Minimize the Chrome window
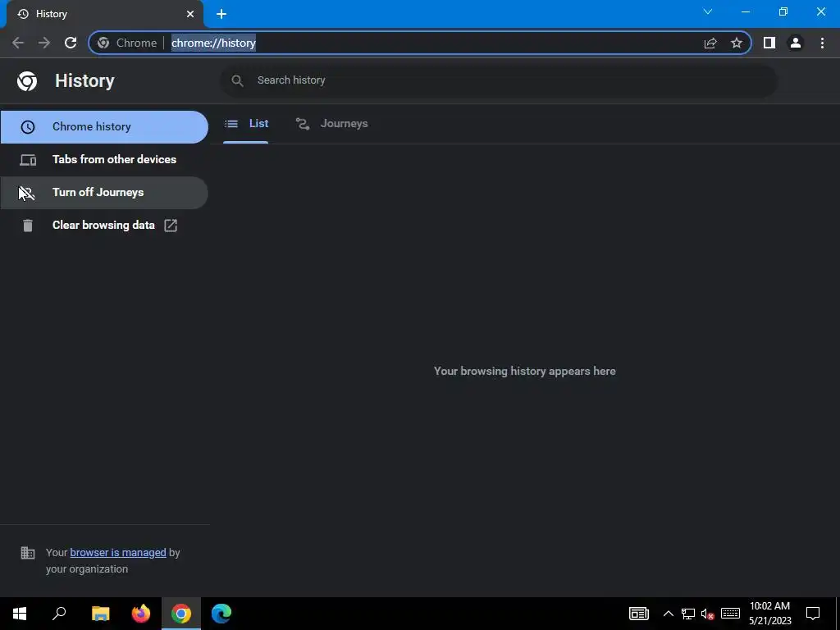Screen dimensions: 840x630 (745, 11)
